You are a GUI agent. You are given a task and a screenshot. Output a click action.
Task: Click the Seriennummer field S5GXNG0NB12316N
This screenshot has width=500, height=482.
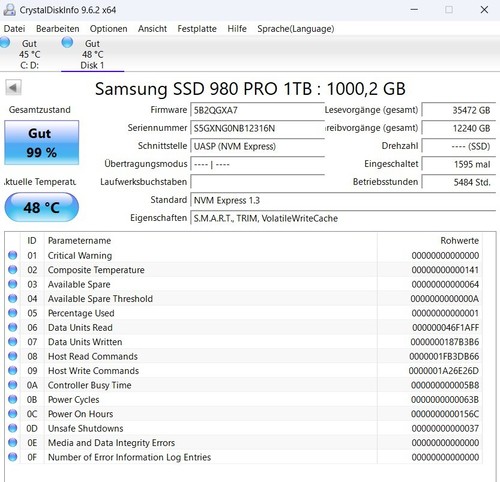point(257,128)
